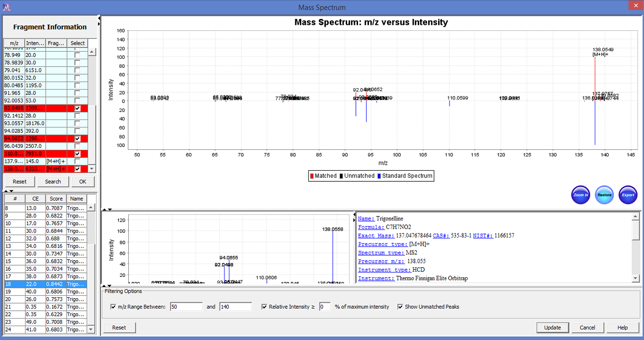Check the box for m/z 96.0439
Viewport: 644px width, 340px height.
(x=77, y=146)
